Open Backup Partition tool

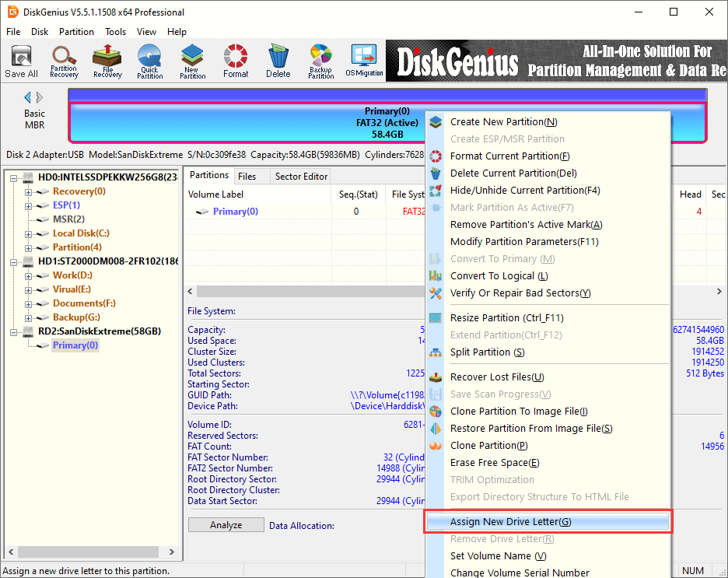point(320,61)
